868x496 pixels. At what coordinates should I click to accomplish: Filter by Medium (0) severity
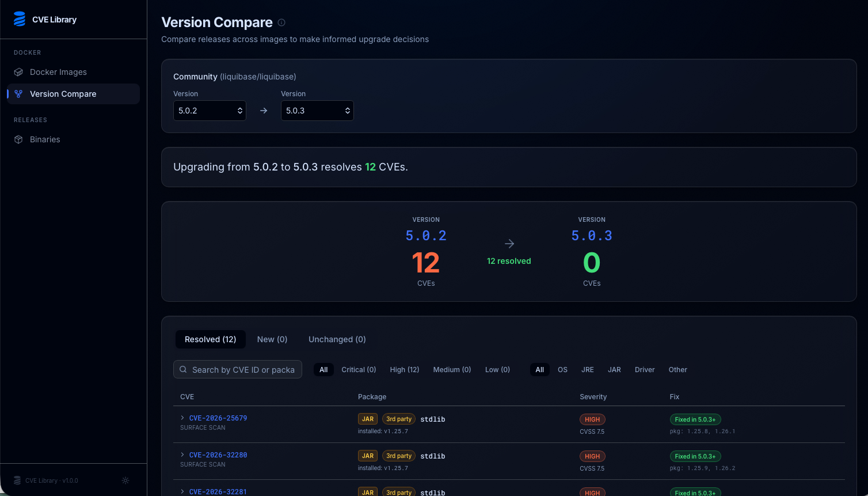pyautogui.click(x=452, y=370)
